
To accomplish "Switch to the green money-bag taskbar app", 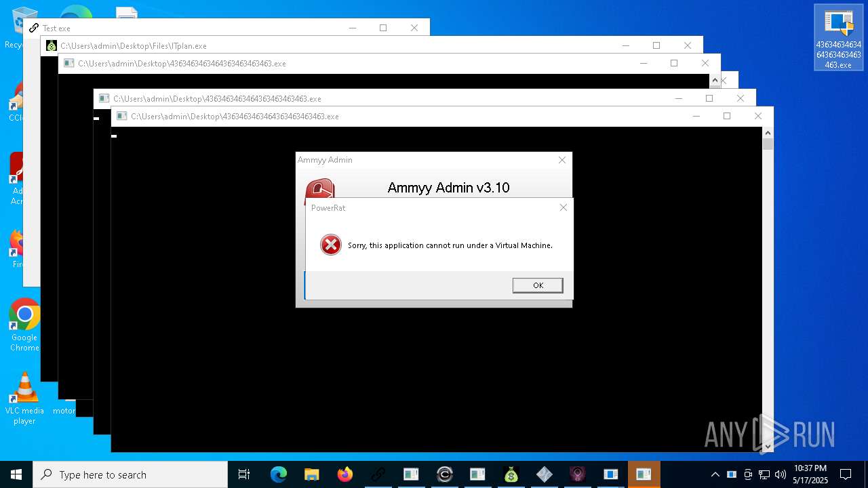I will pos(511,474).
